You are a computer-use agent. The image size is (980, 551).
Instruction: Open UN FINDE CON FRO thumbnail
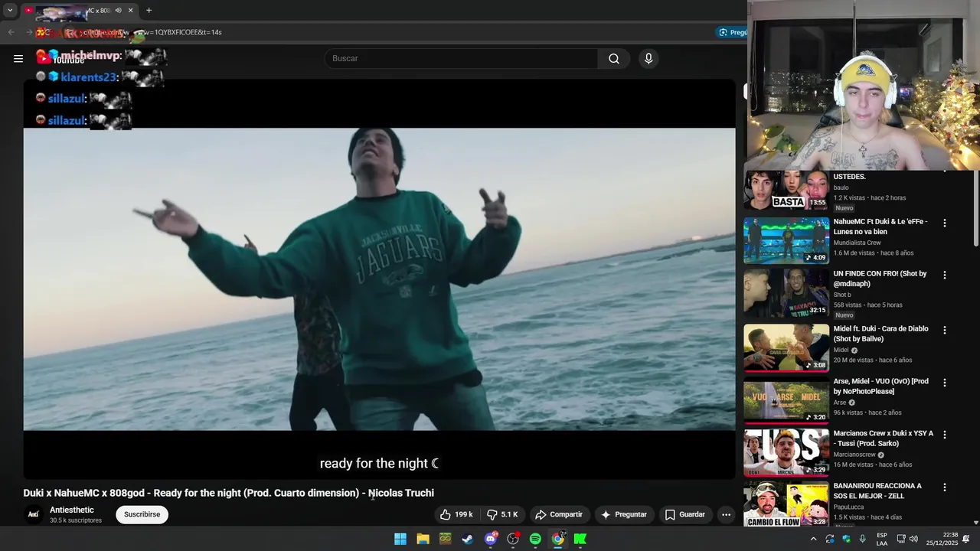coord(786,293)
